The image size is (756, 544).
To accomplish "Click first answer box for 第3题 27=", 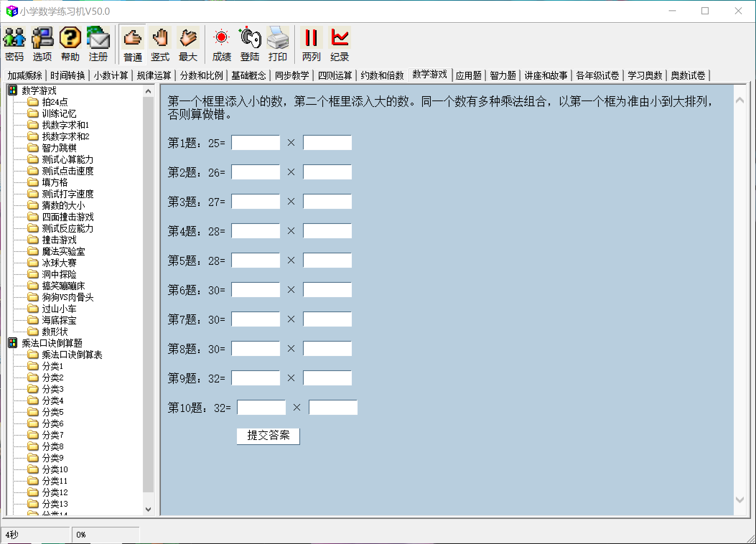I will click(256, 202).
